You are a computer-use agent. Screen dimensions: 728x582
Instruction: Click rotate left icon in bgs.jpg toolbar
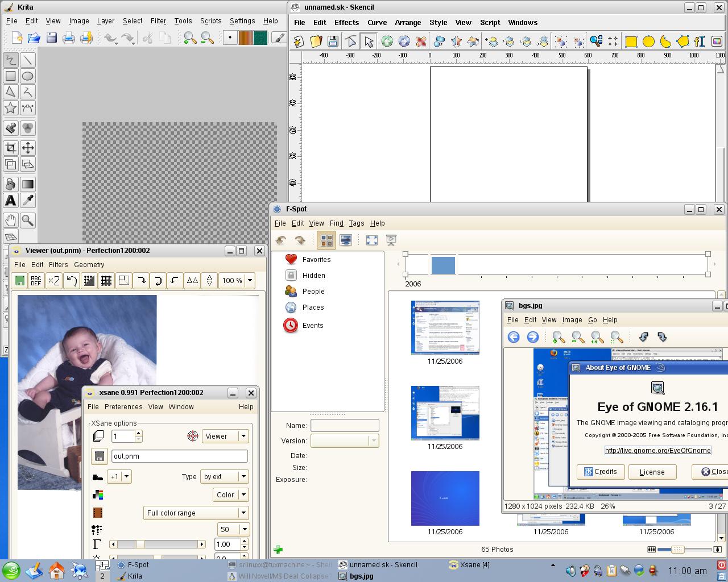click(643, 337)
